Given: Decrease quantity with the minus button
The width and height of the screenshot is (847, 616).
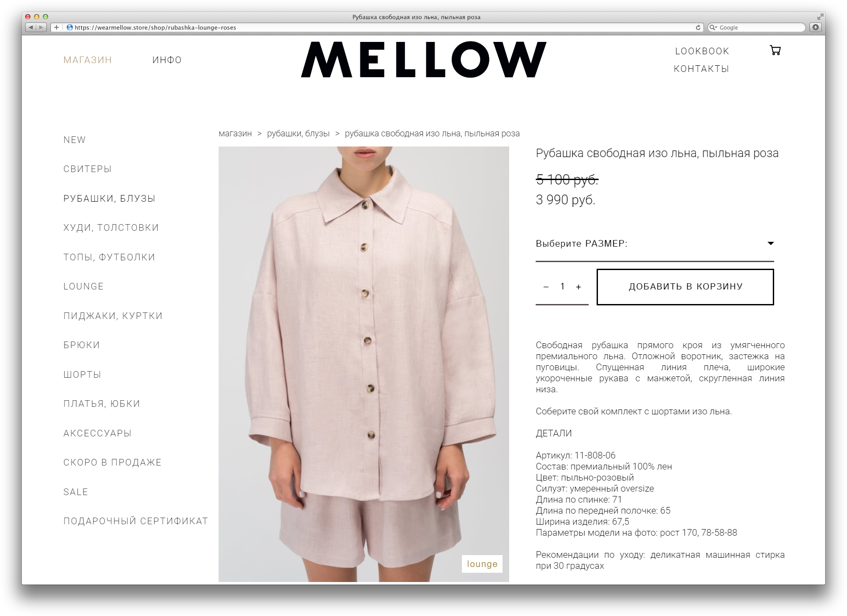Looking at the screenshot, I should pos(546,287).
